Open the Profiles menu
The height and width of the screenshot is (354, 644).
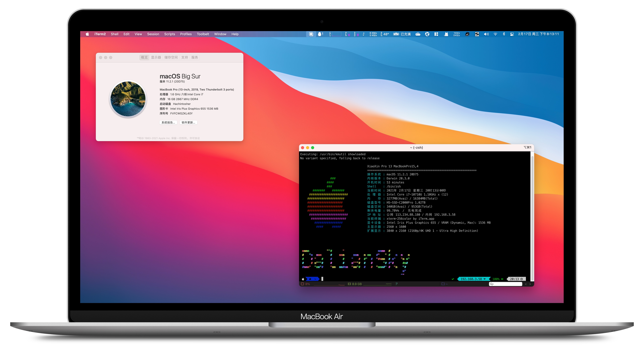pyautogui.click(x=186, y=34)
